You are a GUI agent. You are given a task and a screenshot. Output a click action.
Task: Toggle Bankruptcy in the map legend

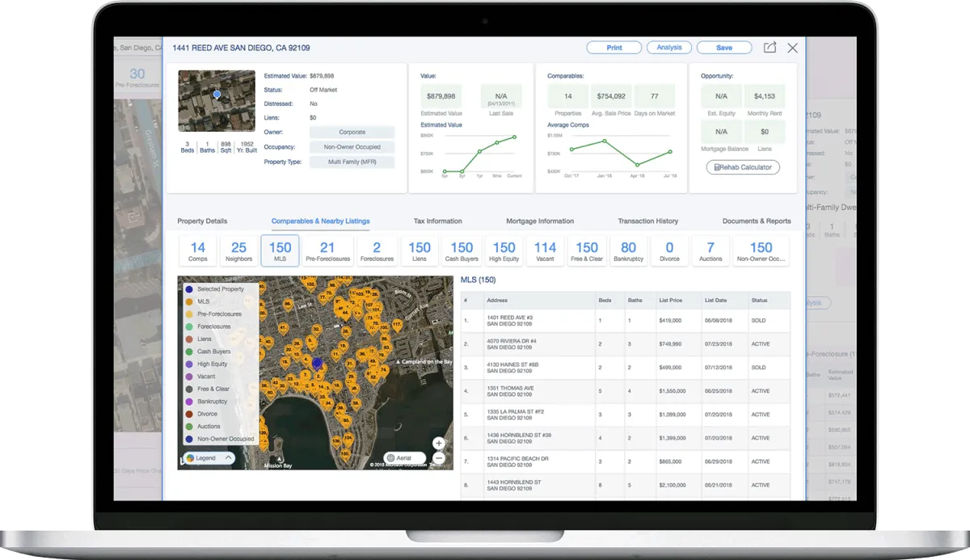pyautogui.click(x=207, y=402)
